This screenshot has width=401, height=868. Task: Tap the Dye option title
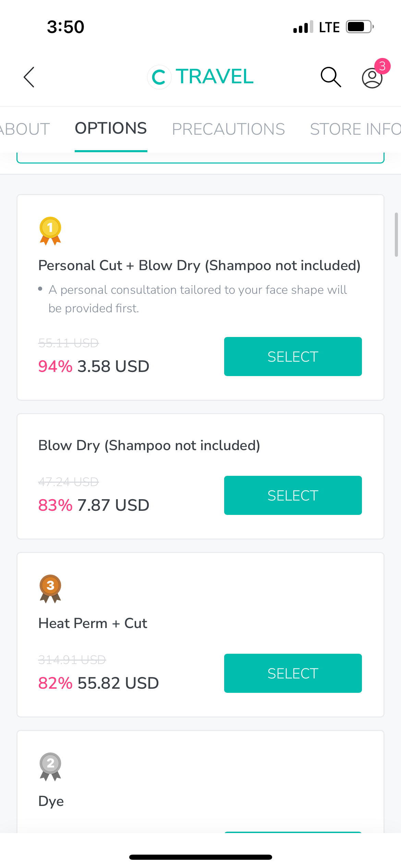coord(51,801)
